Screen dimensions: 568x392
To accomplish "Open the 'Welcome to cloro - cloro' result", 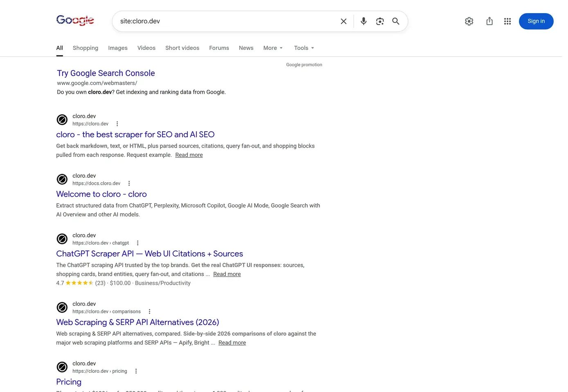I will click(101, 194).
